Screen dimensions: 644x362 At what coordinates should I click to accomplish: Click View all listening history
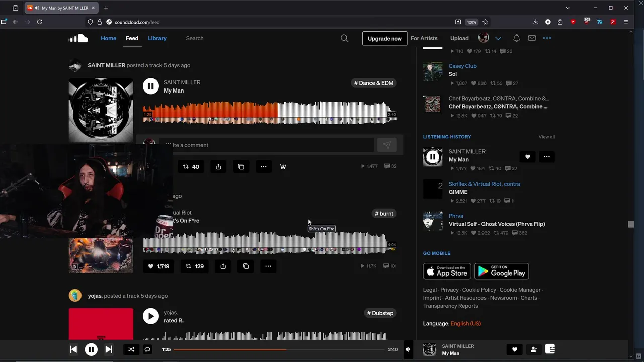coord(546,137)
